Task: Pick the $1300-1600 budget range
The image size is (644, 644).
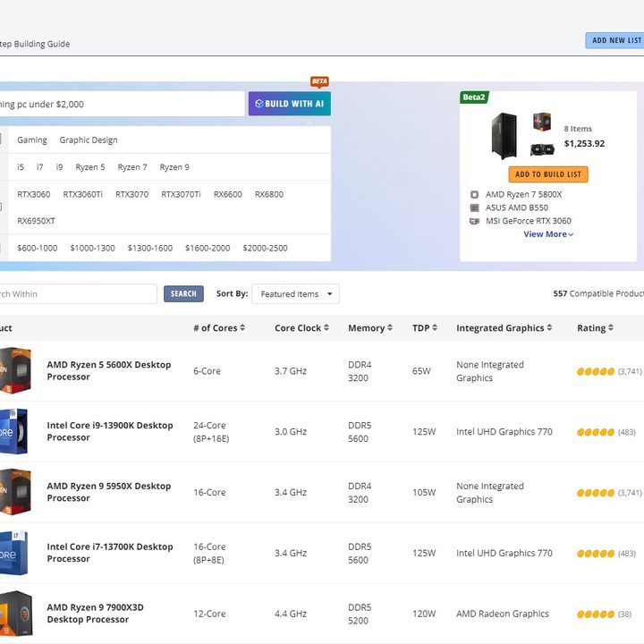Action: click(x=150, y=248)
